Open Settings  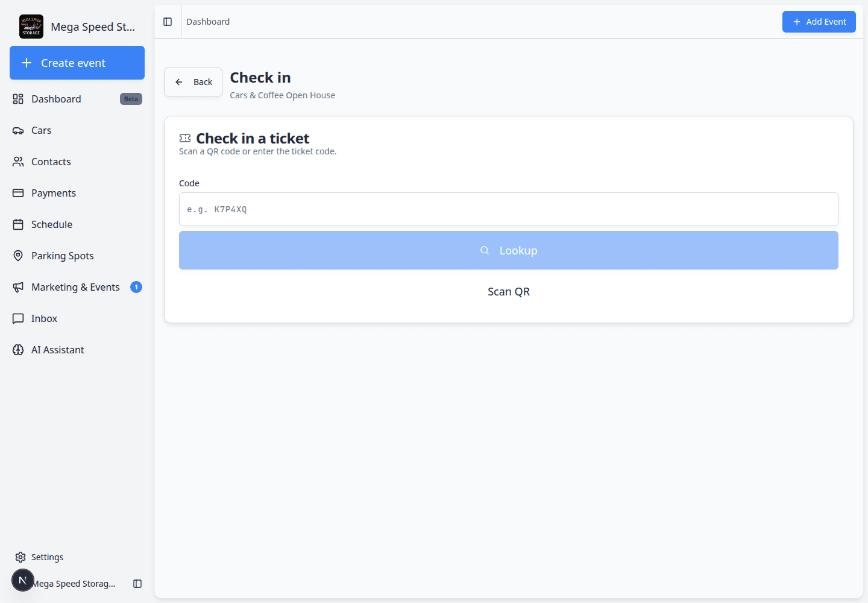[x=77, y=557]
